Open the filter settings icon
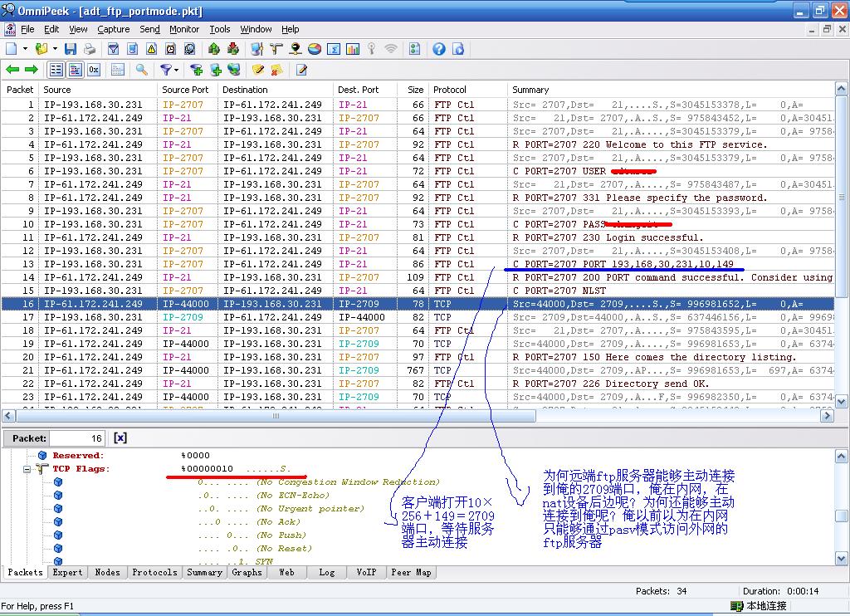This screenshot has height=616, width=850. click(x=114, y=50)
